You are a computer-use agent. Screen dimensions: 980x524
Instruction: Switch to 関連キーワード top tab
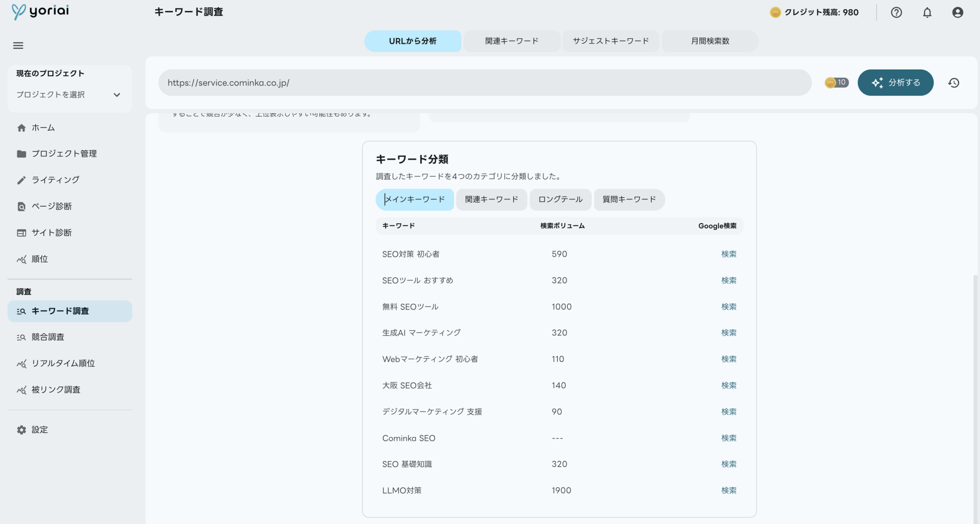click(x=511, y=41)
